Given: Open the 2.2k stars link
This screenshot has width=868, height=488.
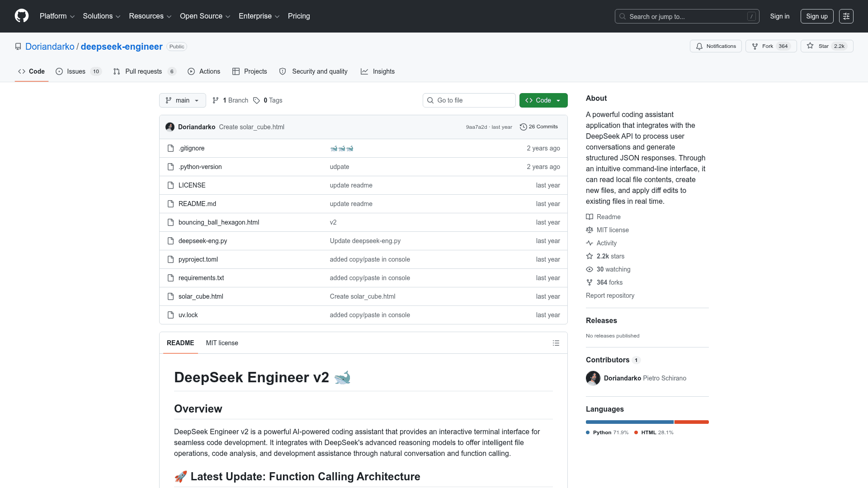Looking at the screenshot, I should click(x=605, y=256).
